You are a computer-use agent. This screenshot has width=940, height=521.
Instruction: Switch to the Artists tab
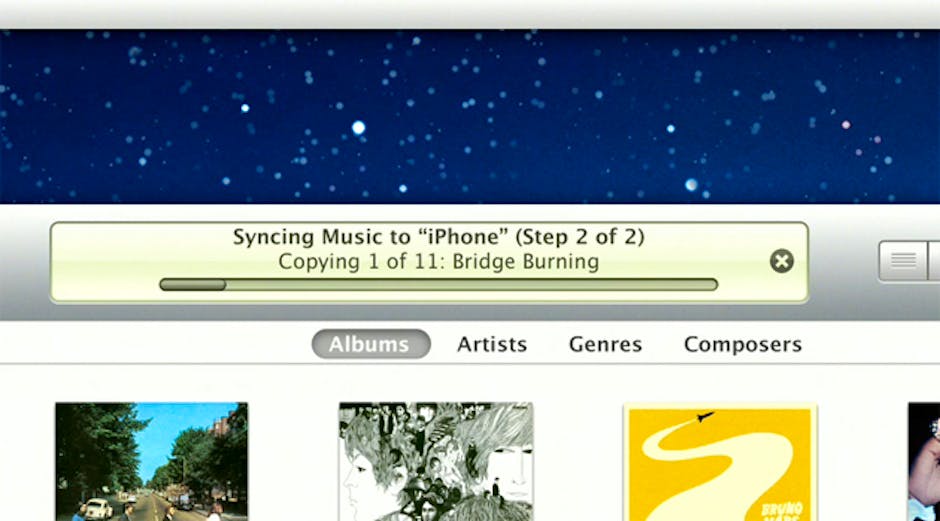(x=491, y=344)
